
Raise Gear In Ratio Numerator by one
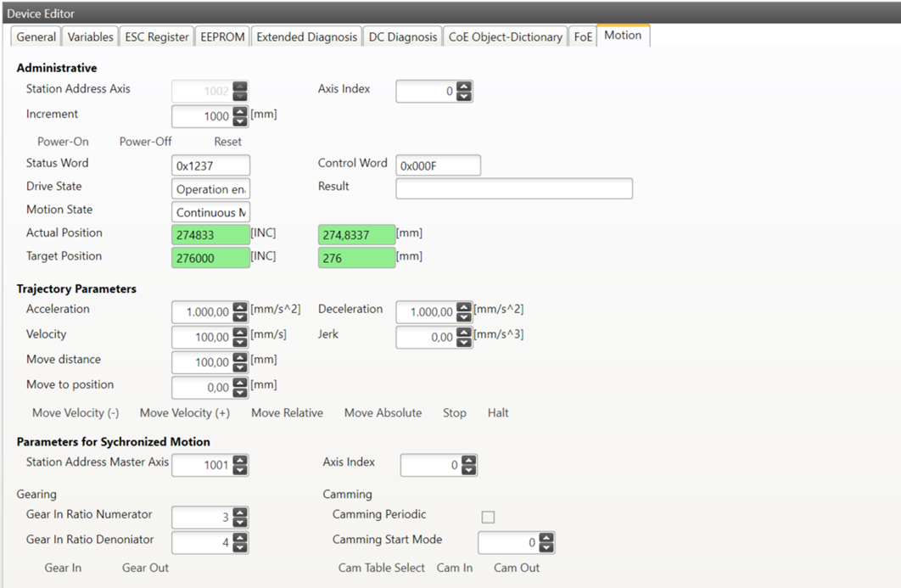point(240,512)
